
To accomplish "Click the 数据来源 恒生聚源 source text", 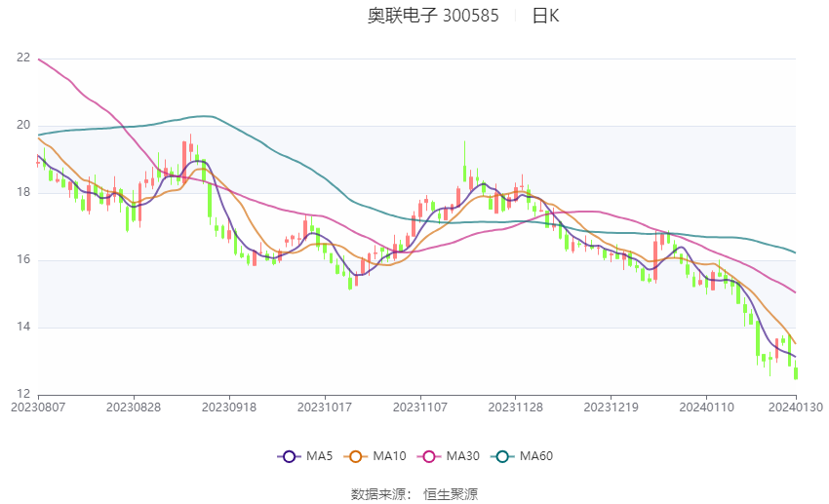I will pos(414,494).
